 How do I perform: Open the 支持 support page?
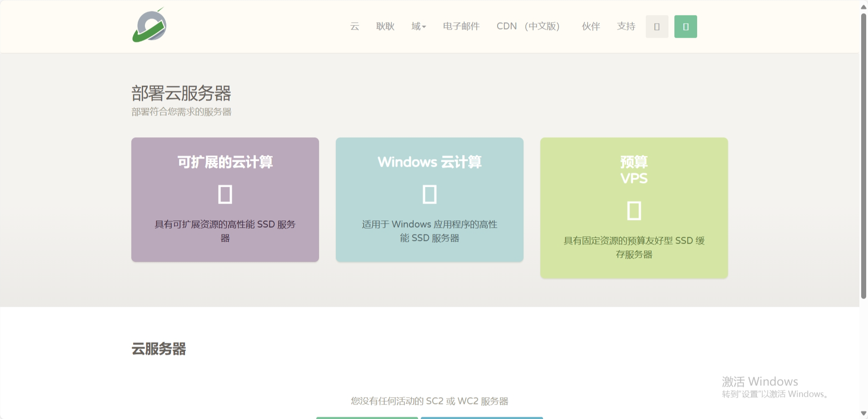[626, 26]
